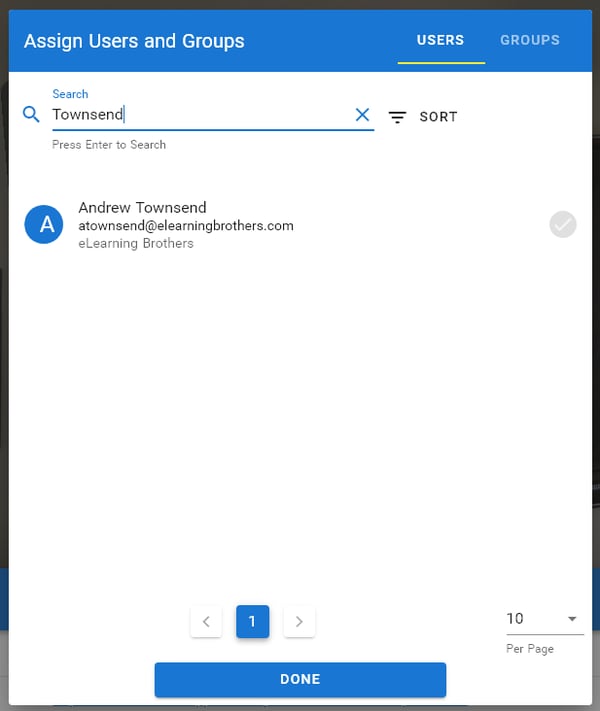600x711 pixels.
Task: Click the atownsend@elearningbrothers.com email
Action: pos(186,226)
